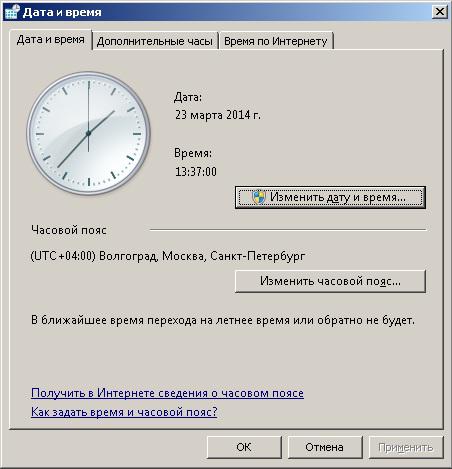Open help link Как задать время и часовой пояс?
452x469 pixels.
pyautogui.click(x=124, y=412)
